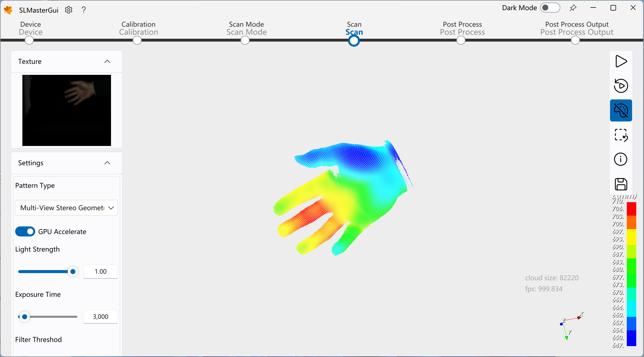Click the continuous scan loop icon

click(621, 86)
